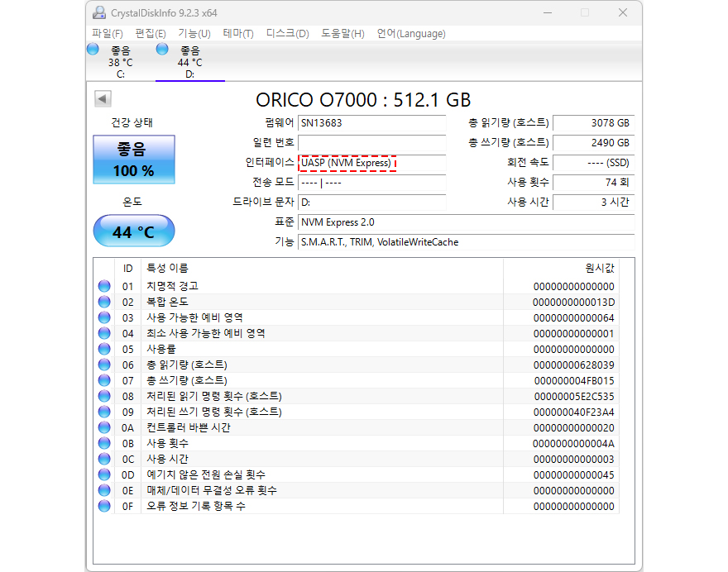
Task: Click status orb of attribute 0C 사용 시간
Action: 104,459
